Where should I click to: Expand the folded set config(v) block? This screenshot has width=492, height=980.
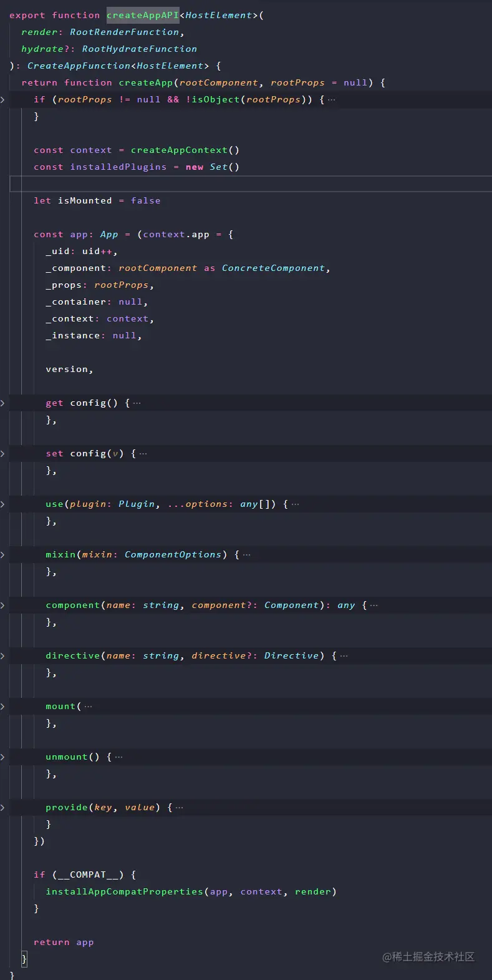(3, 454)
